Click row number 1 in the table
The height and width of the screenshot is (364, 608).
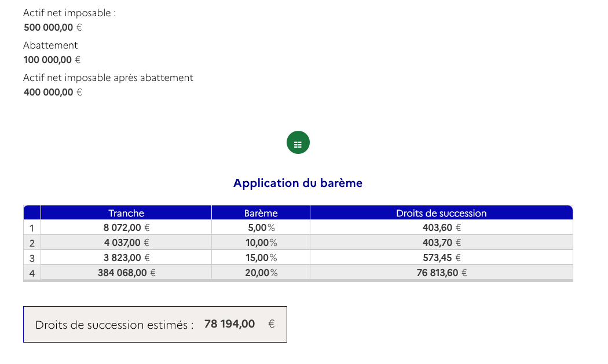[32, 228]
